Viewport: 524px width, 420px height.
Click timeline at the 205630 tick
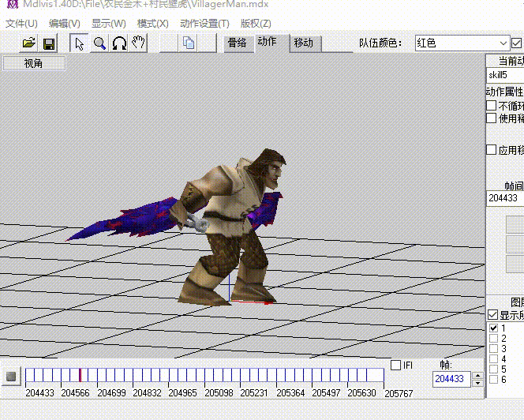pyautogui.click(x=348, y=375)
